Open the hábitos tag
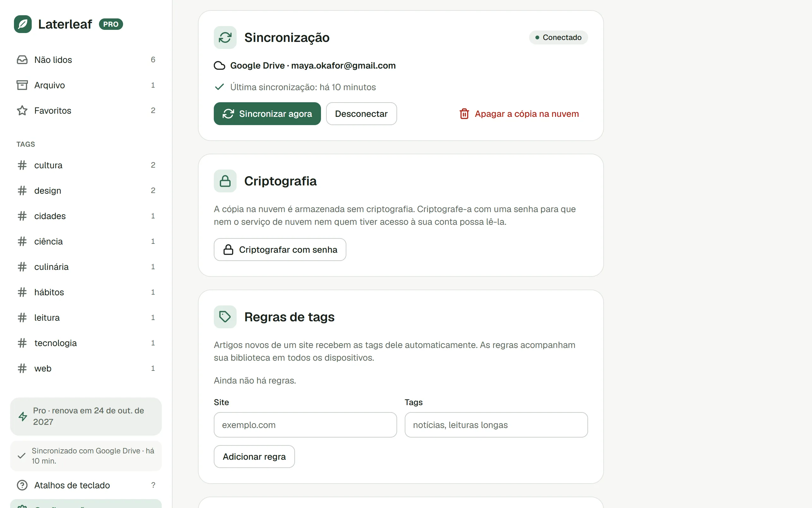This screenshot has height=508, width=812. click(86, 292)
